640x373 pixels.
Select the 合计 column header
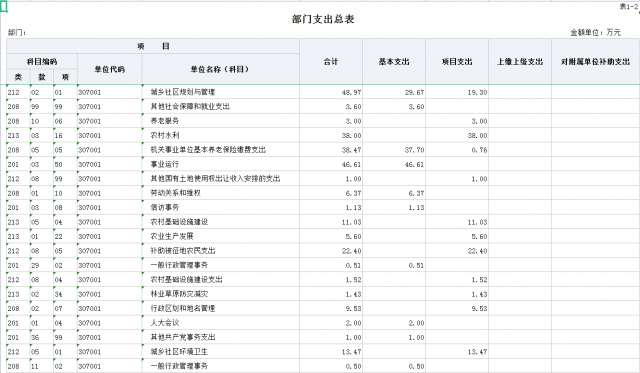[x=331, y=62]
